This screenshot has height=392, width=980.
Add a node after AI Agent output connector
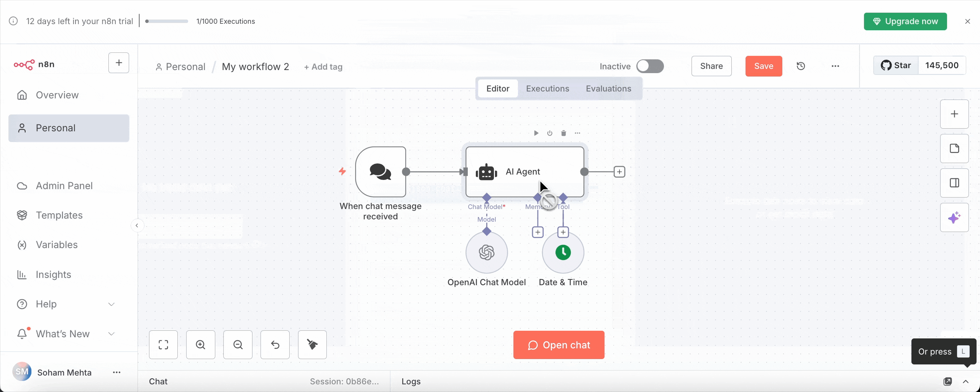click(x=619, y=171)
